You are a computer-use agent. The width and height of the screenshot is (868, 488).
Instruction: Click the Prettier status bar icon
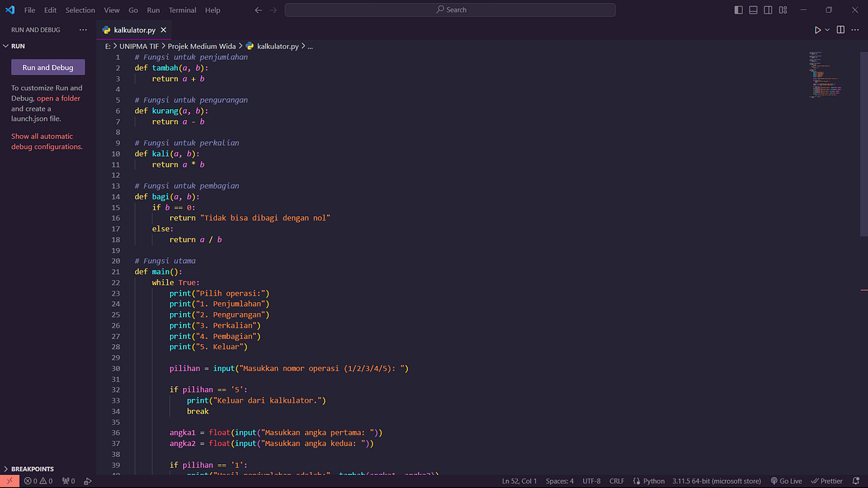click(x=826, y=480)
